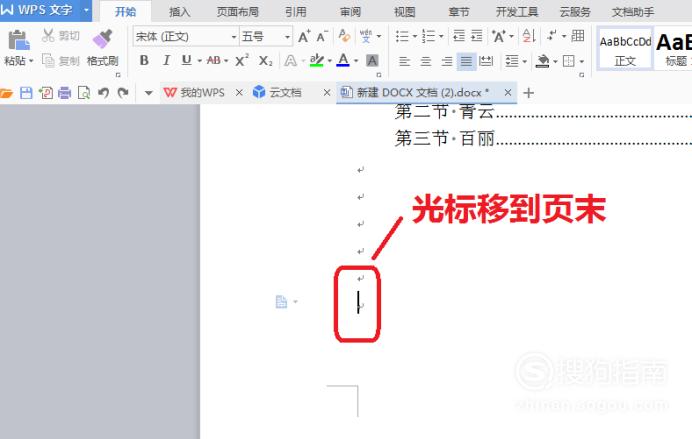Align text right
The image size is (692, 439).
(446, 61)
